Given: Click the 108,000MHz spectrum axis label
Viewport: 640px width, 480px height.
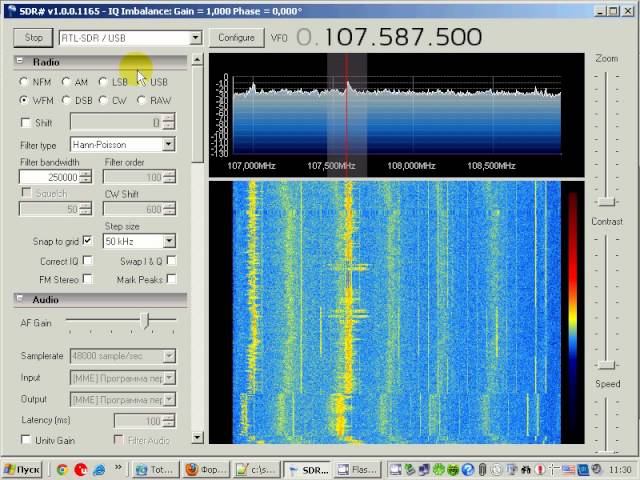Looking at the screenshot, I should point(411,166).
